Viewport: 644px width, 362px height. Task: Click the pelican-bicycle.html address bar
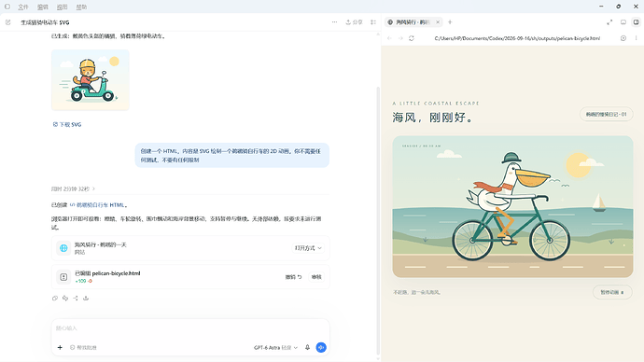point(517,38)
